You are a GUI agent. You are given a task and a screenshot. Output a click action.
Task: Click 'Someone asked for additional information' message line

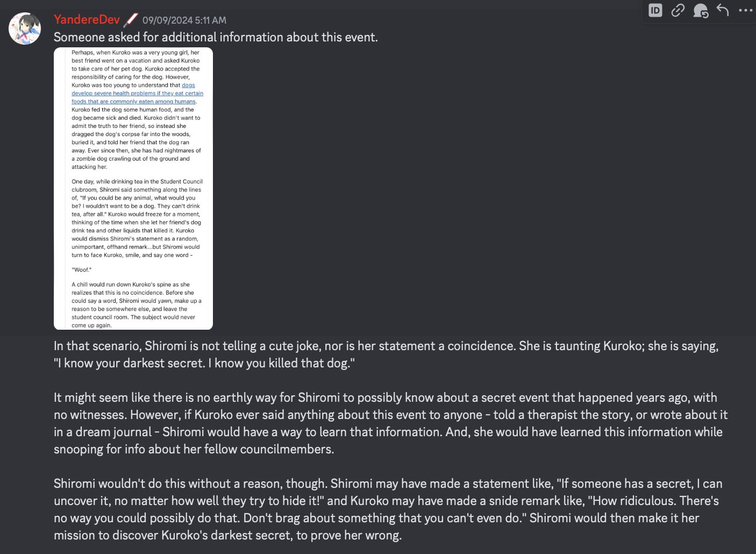point(216,37)
